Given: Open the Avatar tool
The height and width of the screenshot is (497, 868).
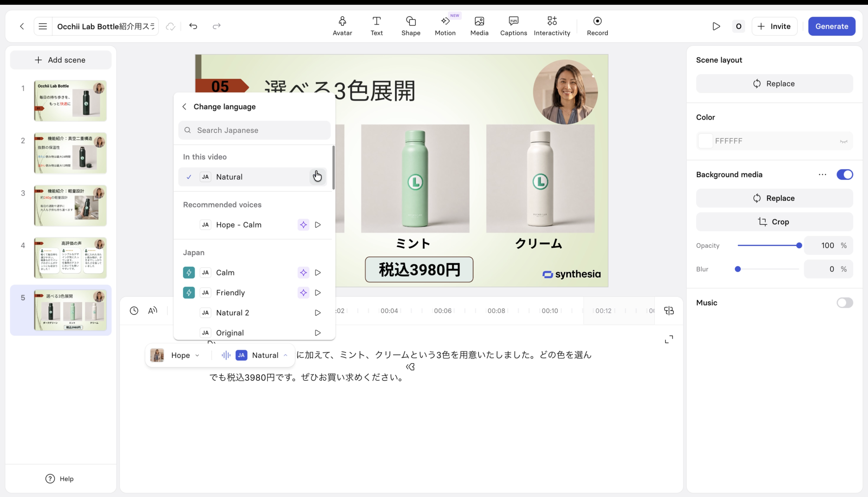Looking at the screenshot, I should pyautogui.click(x=342, y=26).
